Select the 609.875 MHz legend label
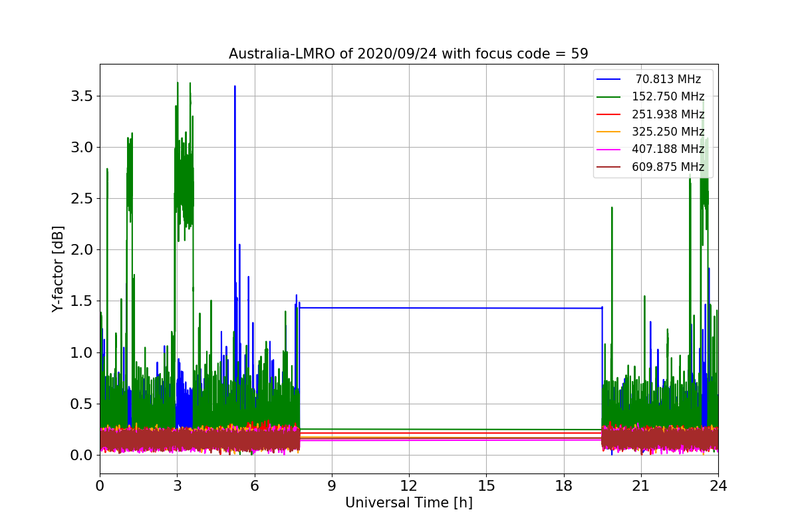798x532 pixels. (x=668, y=167)
